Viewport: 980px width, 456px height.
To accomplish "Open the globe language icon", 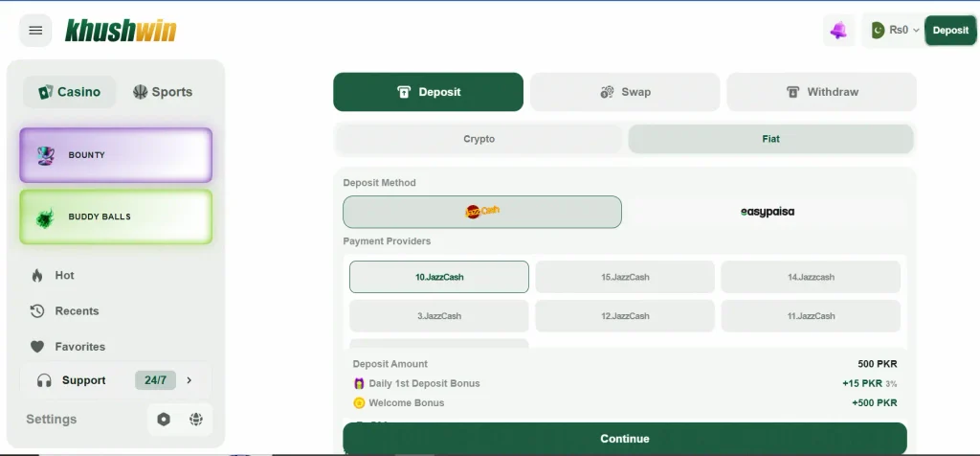I will (x=196, y=419).
